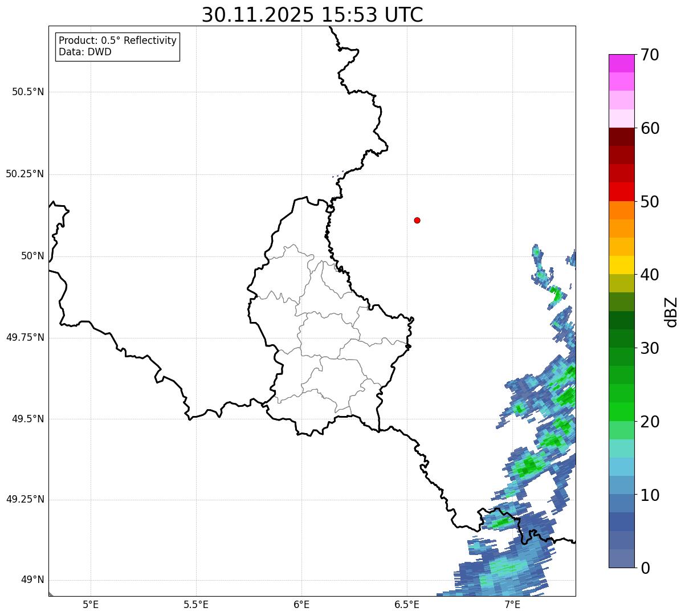Pick the bright green swatch just above 20 dBZ
The height and width of the screenshot is (616, 685).
[x=621, y=411]
